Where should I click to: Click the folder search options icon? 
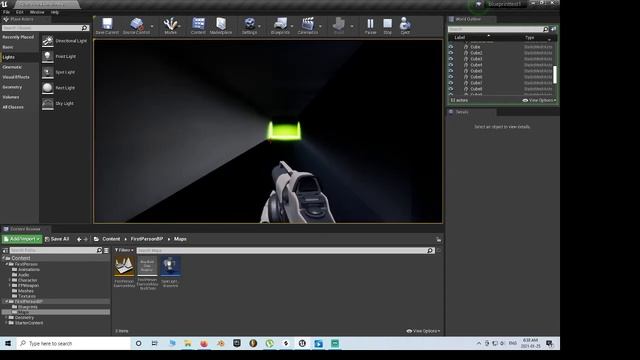(x=106, y=250)
